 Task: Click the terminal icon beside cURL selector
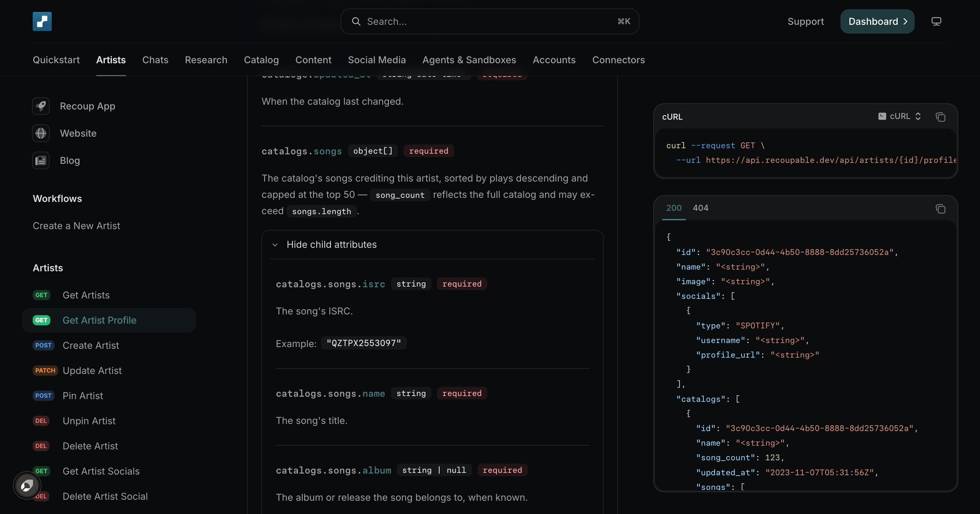[x=882, y=116]
